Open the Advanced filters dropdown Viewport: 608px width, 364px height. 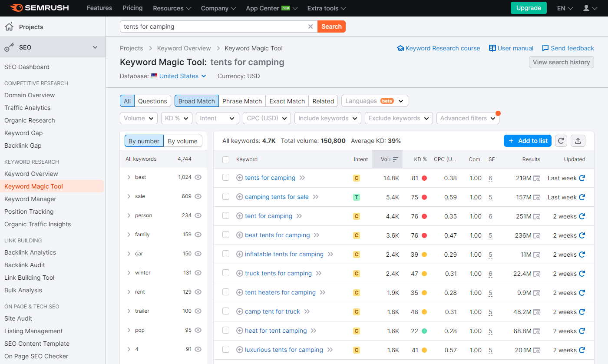[x=468, y=118]
